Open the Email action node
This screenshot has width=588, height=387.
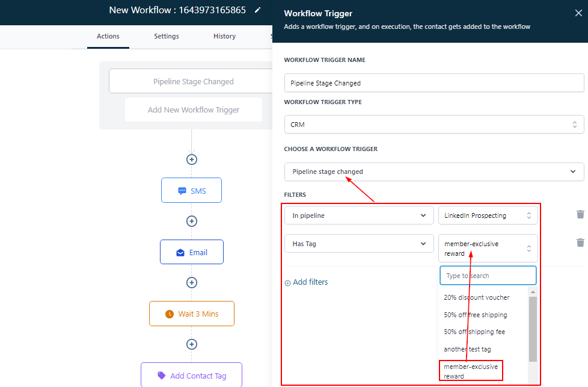tap(192, 252)
